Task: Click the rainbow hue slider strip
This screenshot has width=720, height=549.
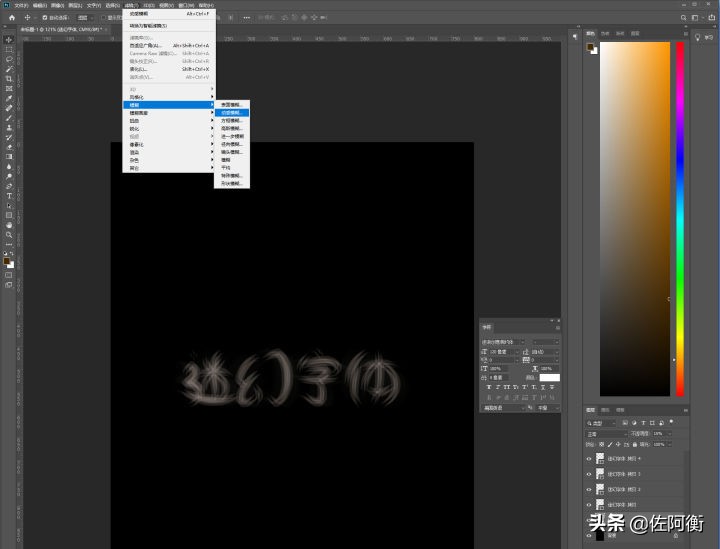Action: coord(679,200)
